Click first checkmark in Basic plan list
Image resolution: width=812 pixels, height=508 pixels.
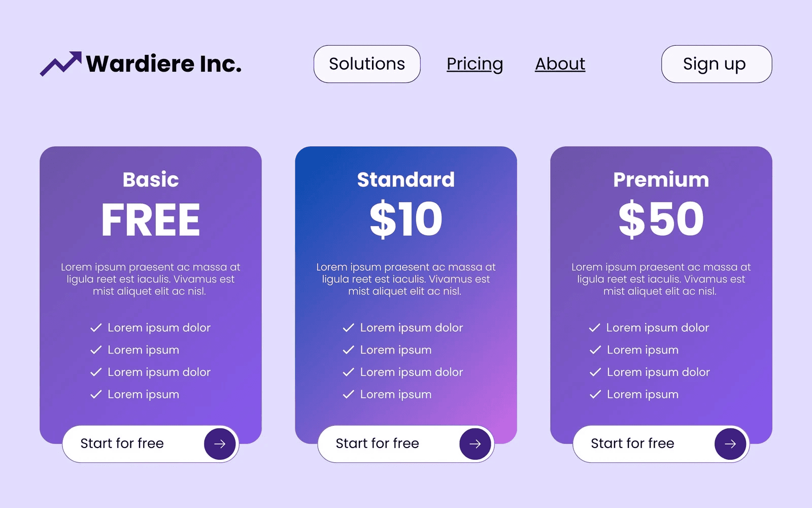coord(96,328)
